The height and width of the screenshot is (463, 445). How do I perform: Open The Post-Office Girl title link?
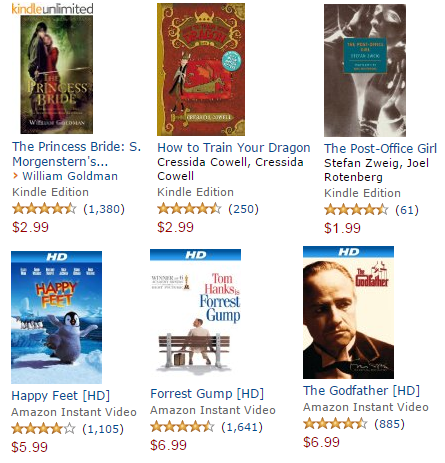380,148
